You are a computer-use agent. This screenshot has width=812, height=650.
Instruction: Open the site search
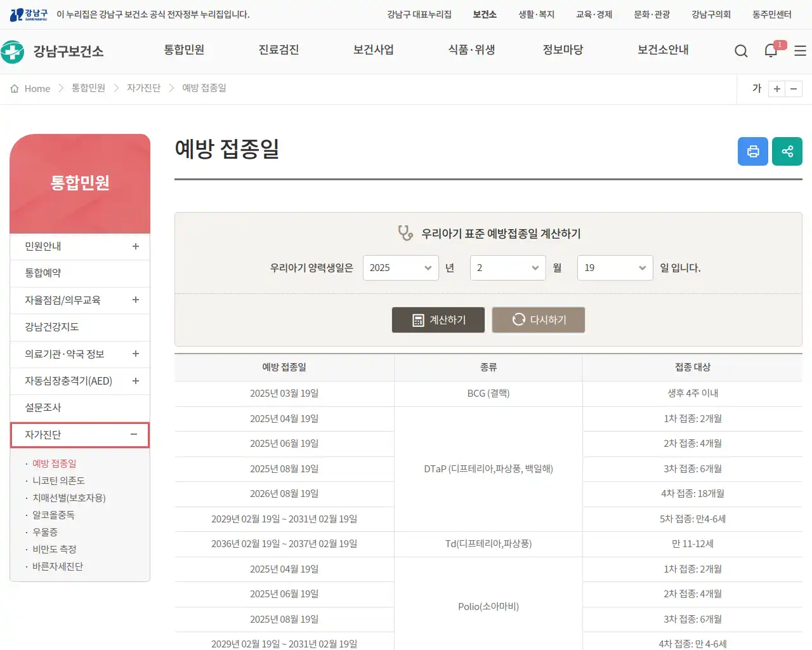click(740, 51)
